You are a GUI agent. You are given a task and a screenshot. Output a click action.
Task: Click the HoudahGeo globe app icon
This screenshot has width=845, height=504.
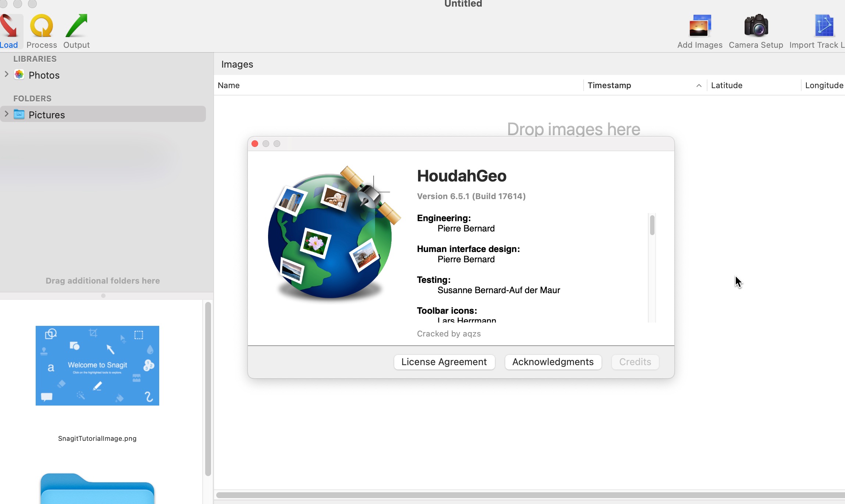[x=334, y=234]
